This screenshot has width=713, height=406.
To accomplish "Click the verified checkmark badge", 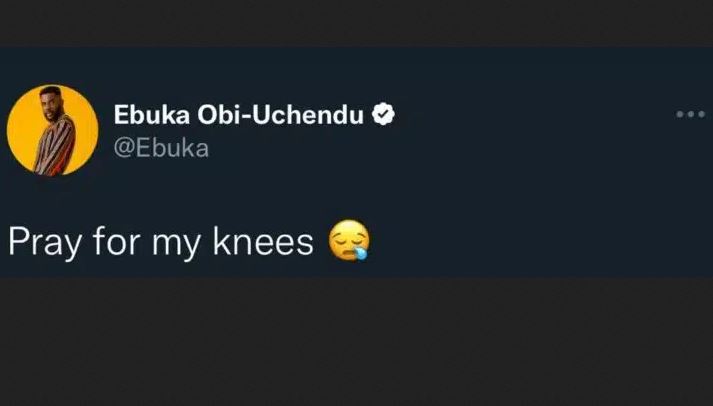I will (x=383, y=115).
